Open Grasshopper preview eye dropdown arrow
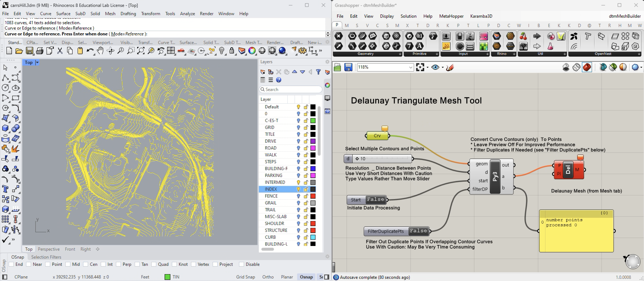This screenshot has width=644, height=281. [443, 67]
